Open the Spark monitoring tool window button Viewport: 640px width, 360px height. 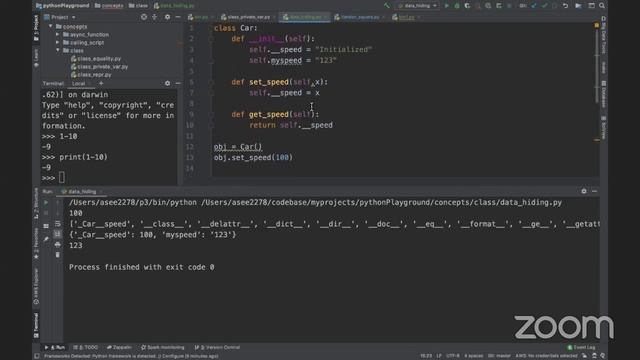point(162,347)
